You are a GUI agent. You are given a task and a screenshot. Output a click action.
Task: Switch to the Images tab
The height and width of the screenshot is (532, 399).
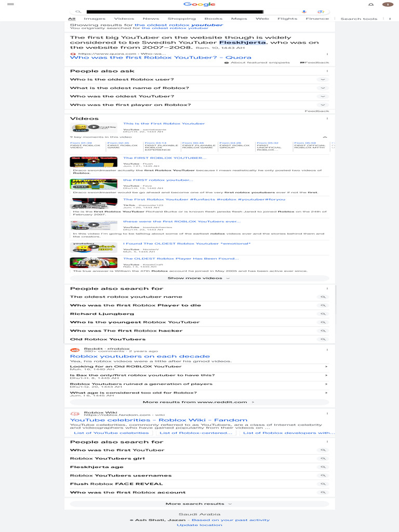click(95, 19)
